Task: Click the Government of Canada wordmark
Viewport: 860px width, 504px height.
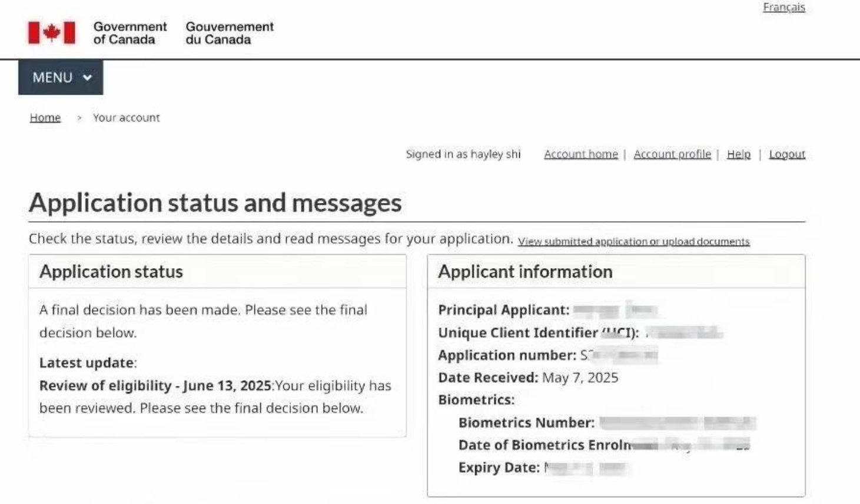Action: (130, 33)
